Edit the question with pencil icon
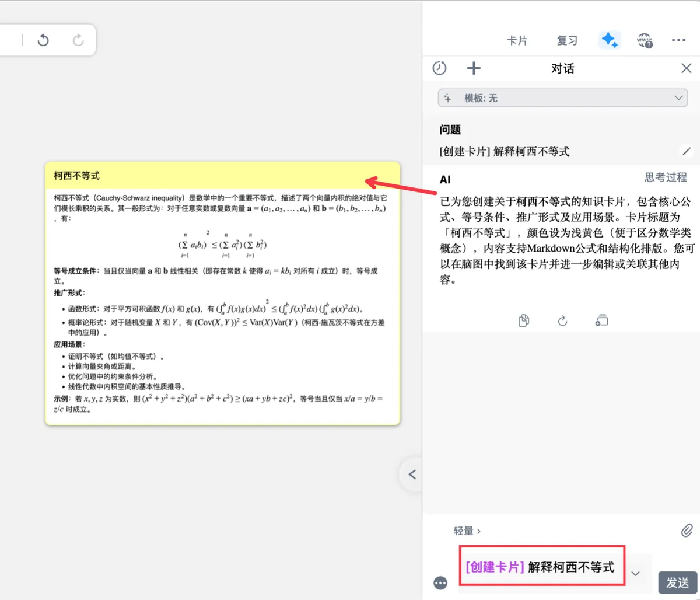Viewport: 700px width, 600px height. click(x=687, y=151)
